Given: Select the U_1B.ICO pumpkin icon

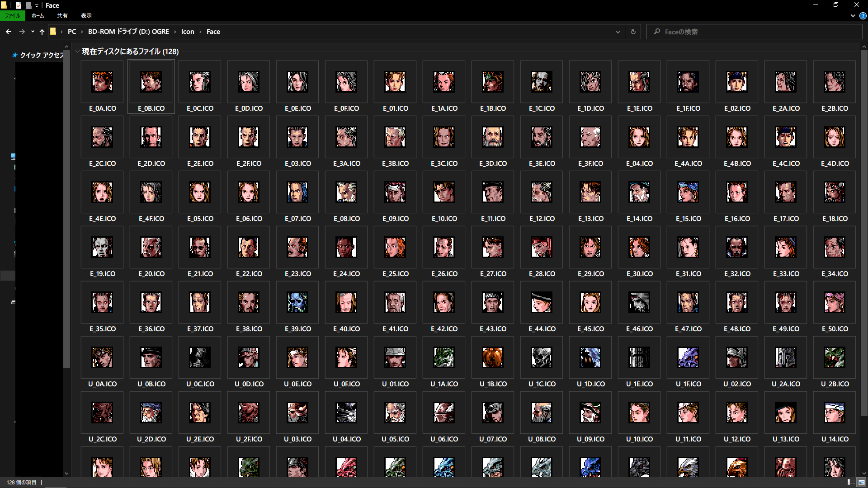Looking at the screenshot, I should [x=493, y=358].
